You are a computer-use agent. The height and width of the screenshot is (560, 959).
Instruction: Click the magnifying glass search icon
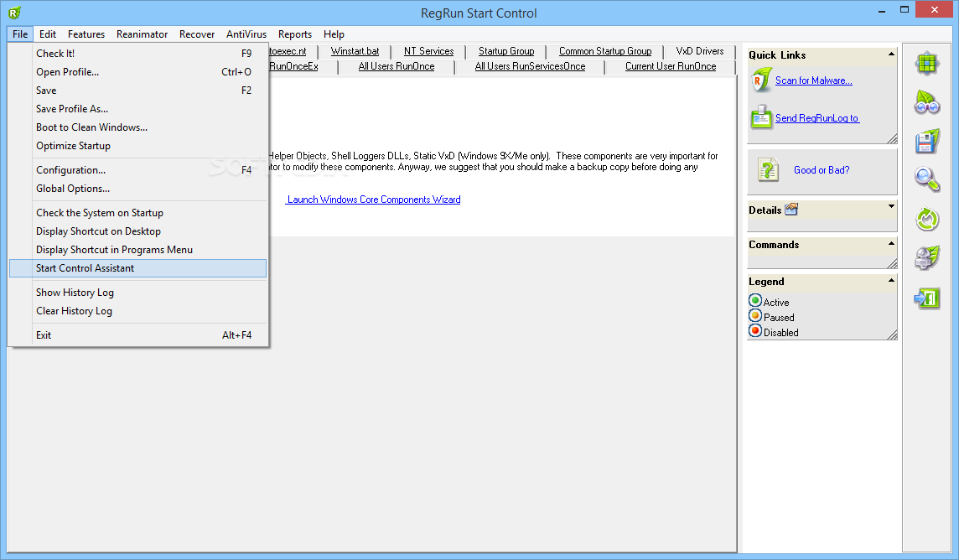pos(927,179)
